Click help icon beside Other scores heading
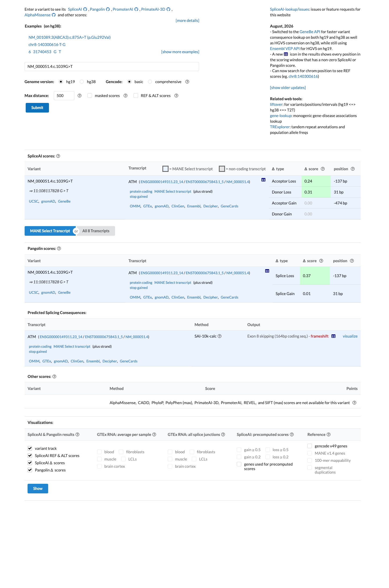 tap(54, 377)
